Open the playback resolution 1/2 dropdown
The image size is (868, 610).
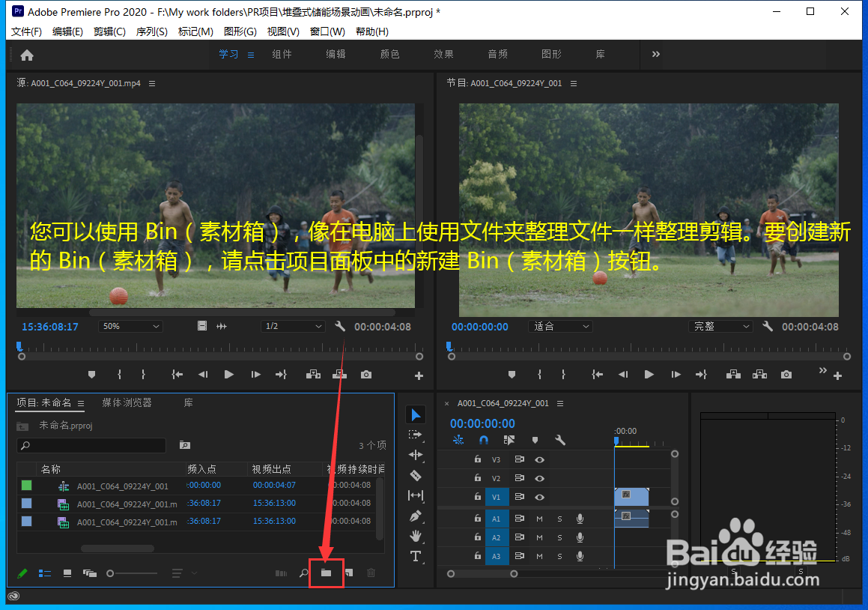tap(292, 326)
